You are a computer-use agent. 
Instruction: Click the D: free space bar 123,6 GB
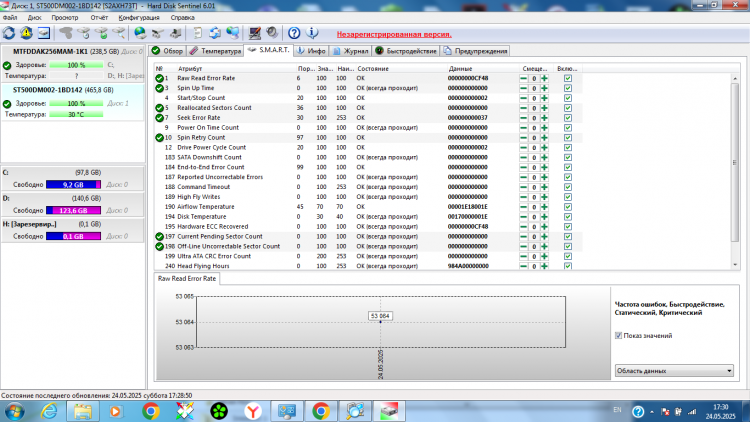[x=73, y=211]
